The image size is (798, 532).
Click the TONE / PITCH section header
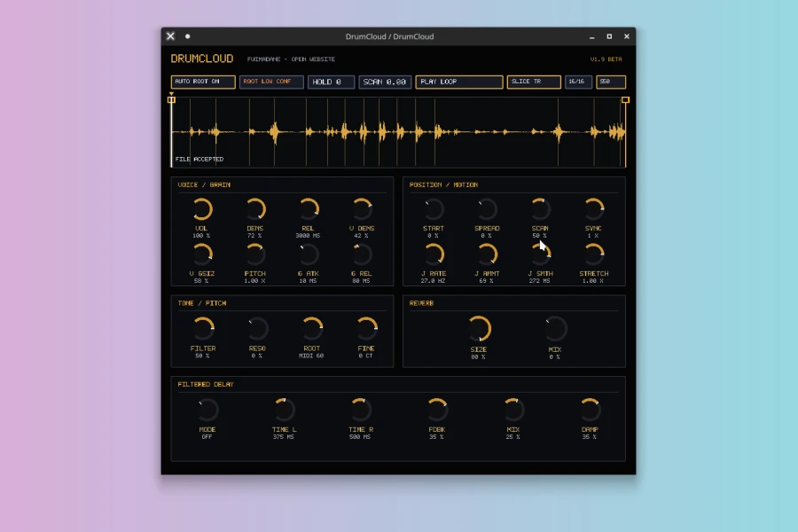[x=202, y=303]
